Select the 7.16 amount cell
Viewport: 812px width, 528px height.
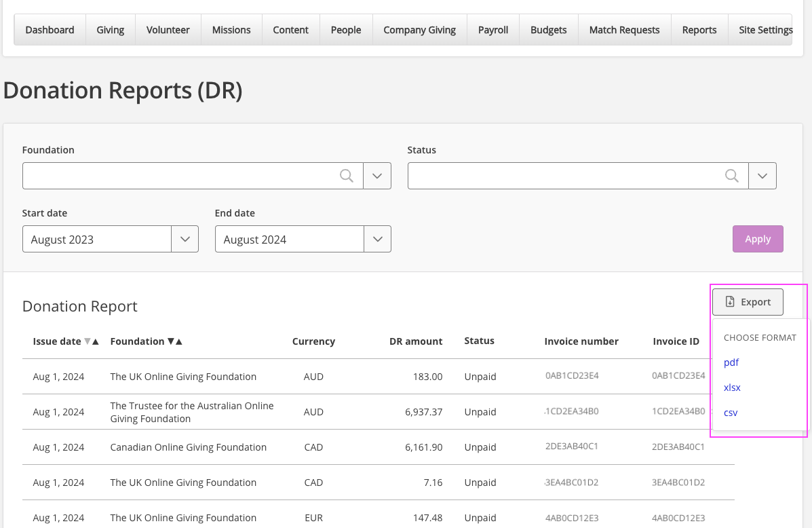pyautogui.click(x=433, y=483)
